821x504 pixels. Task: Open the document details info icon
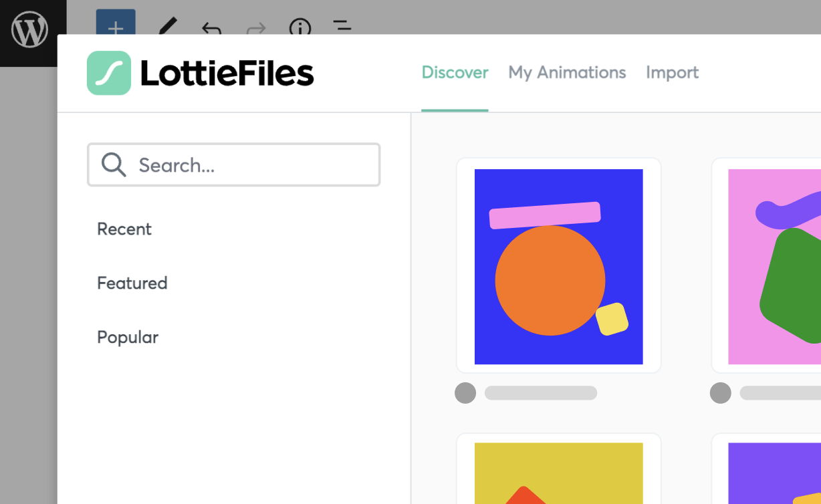300,27
